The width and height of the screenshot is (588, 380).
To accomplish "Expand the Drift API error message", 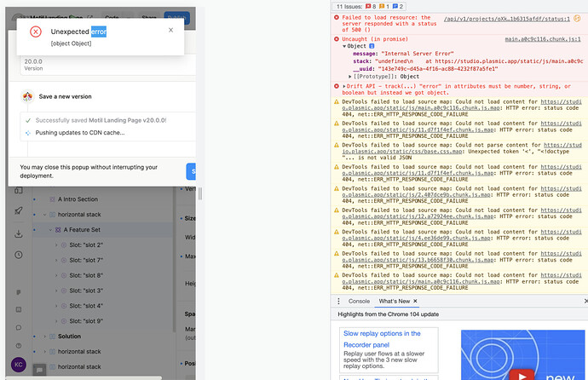I will (x=344, y=86).
